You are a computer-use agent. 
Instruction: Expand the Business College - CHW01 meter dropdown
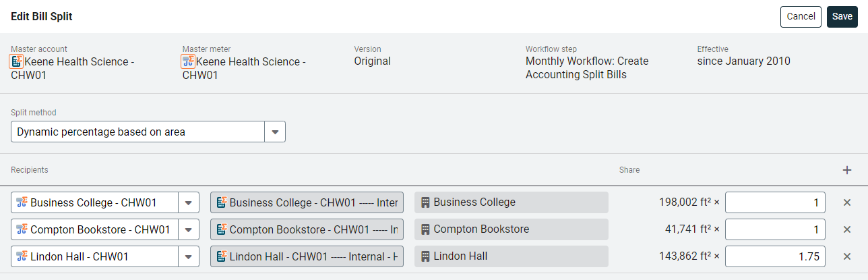189,202
